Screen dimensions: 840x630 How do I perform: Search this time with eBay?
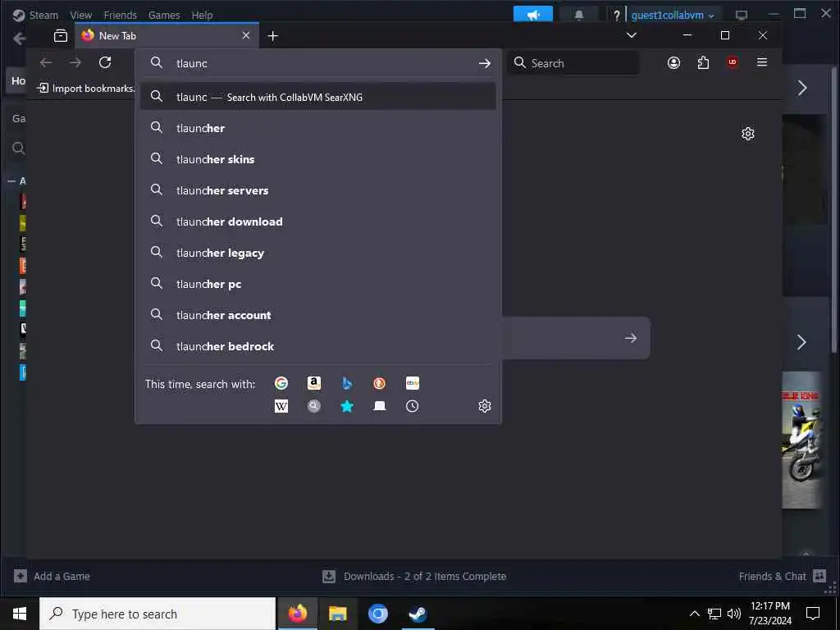(413, 383)
